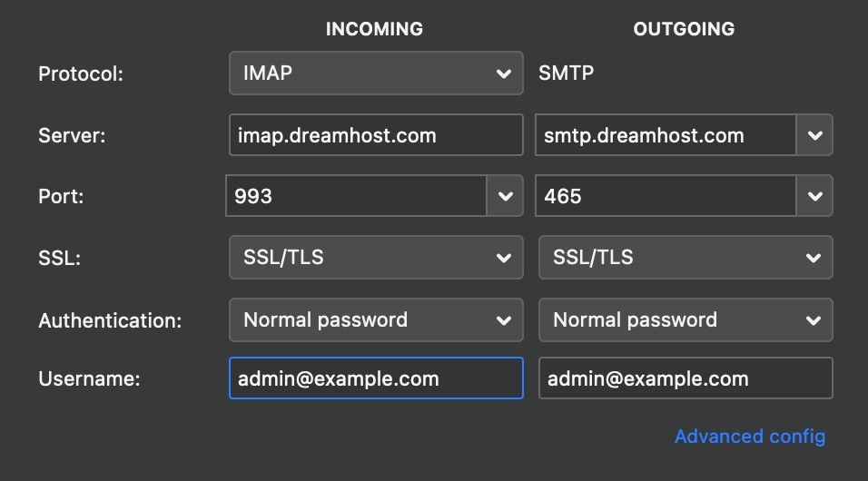Expand the outgoing port dropdown arrow
868x481 pixels.
(814, 196)
